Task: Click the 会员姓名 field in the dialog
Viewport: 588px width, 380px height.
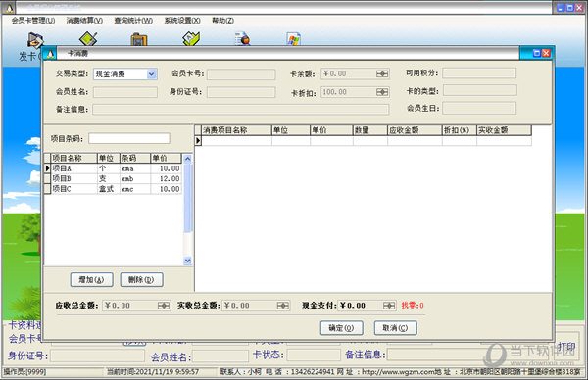Action: [x=125, y=92]
